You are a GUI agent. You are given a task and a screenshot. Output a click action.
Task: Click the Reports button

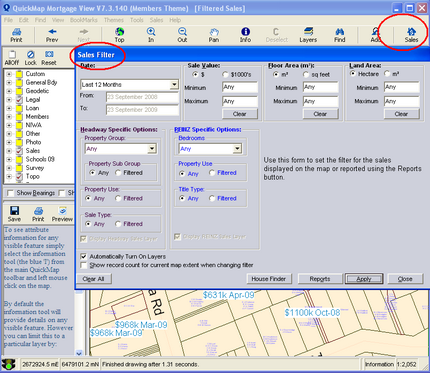320,279
